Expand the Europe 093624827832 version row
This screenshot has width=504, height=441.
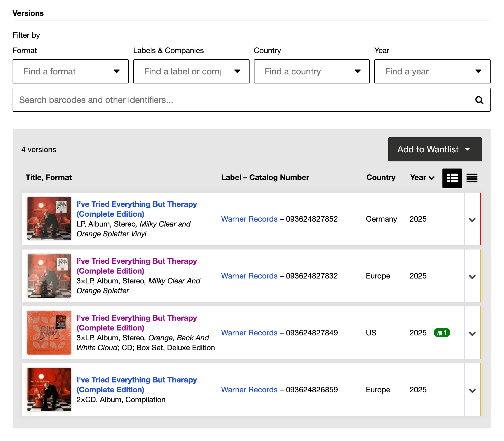(x=472, y=277)
